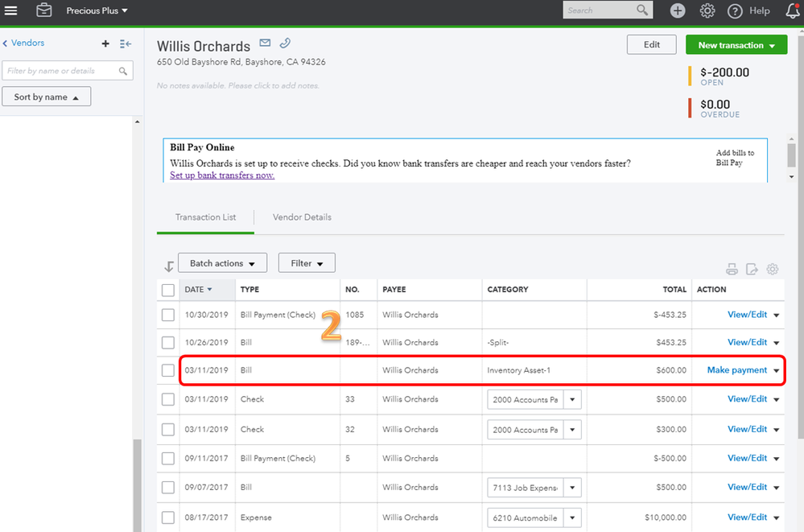Click View/Edit for the 10/26/2019 Bill

point(747,342)
